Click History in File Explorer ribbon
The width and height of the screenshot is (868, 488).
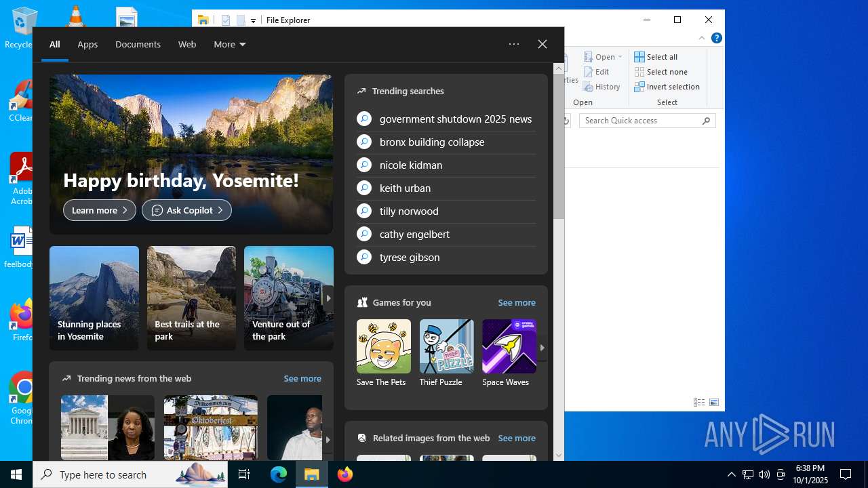601,87
